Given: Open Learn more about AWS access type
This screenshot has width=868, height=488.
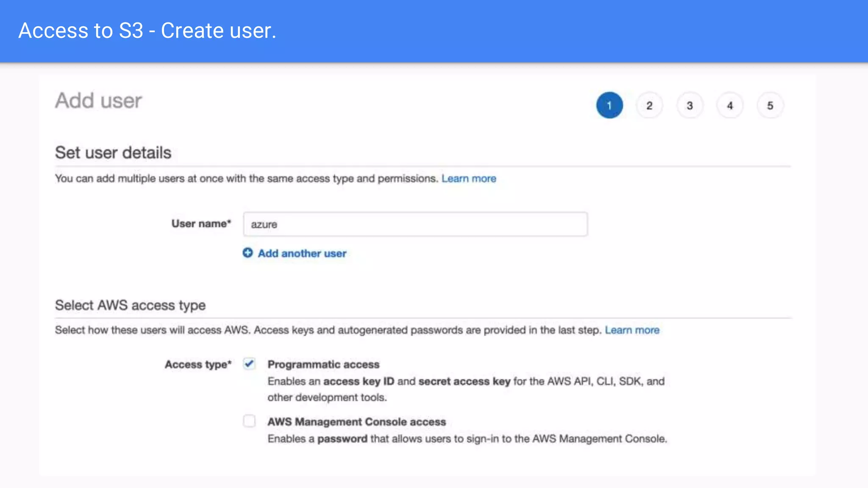Looking at the screenshot, I should [632, 330].
